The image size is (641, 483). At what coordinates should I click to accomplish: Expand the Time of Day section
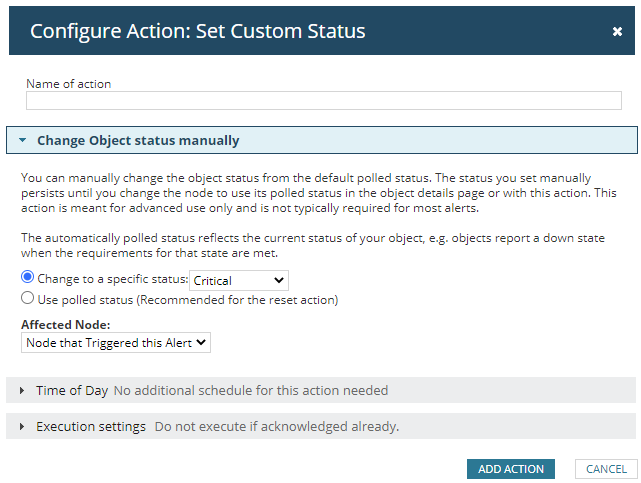pos(321,390)
